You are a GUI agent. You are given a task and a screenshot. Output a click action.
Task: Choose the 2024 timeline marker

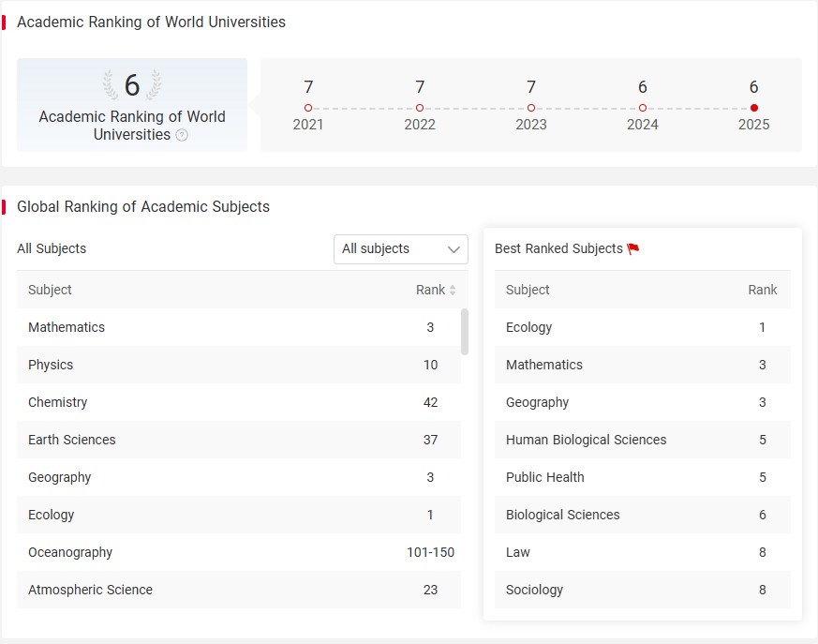pos(643,108)
